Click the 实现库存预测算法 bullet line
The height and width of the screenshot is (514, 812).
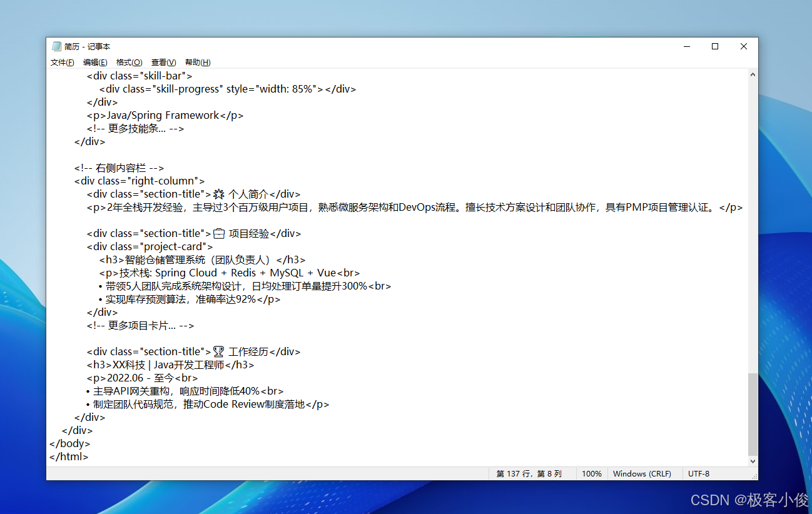tap(190, 299)
